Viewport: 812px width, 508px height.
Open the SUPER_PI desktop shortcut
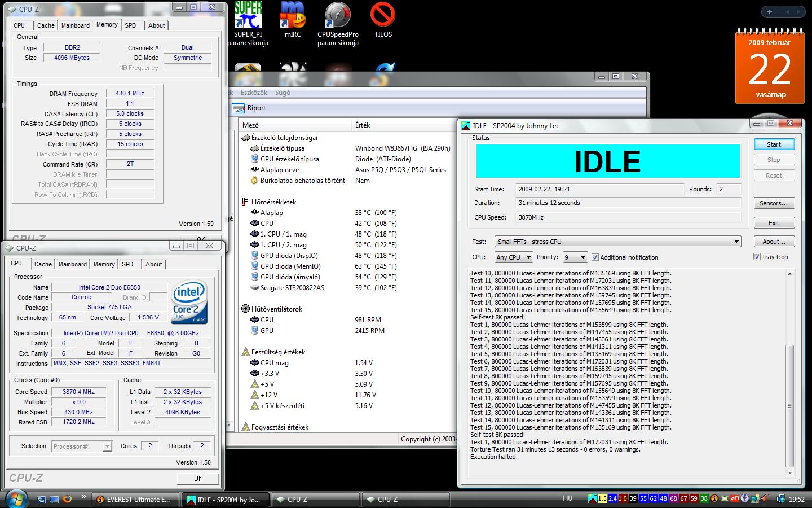(248, 24)
